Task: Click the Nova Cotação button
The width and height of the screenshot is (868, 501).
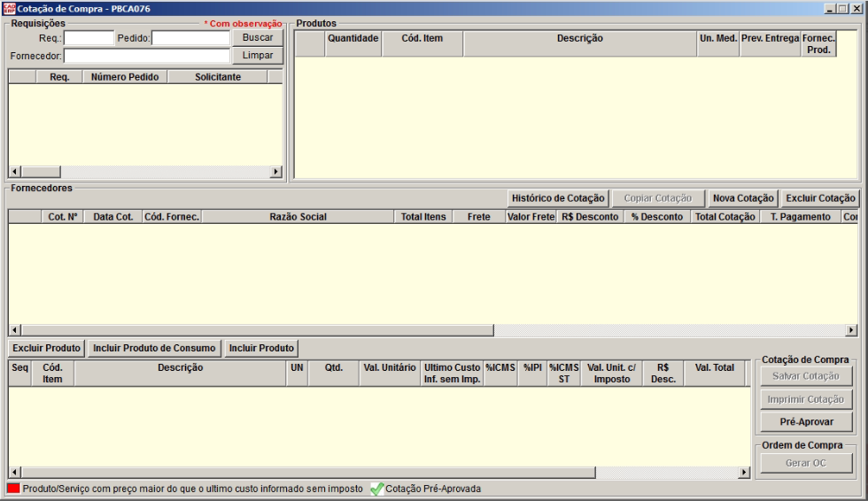Action: pos(743,198)
